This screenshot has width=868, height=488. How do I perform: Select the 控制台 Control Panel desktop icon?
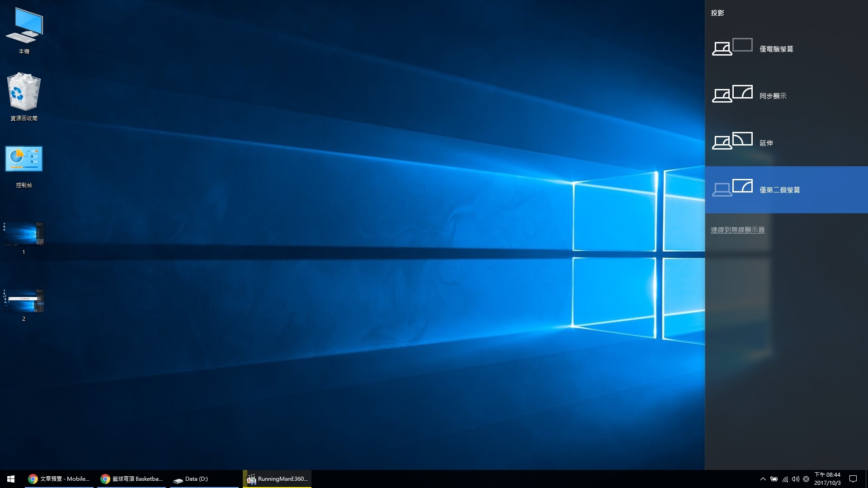(x=24, y=166)
